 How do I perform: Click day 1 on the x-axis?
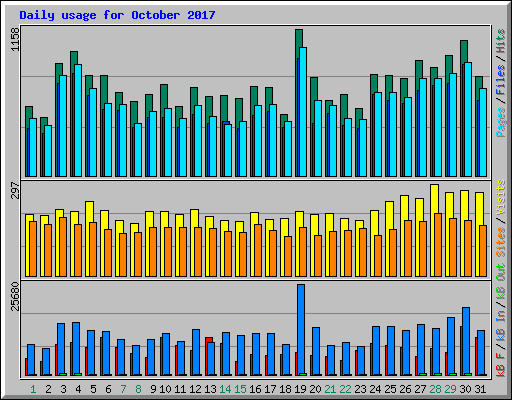[x=33, y=389]
